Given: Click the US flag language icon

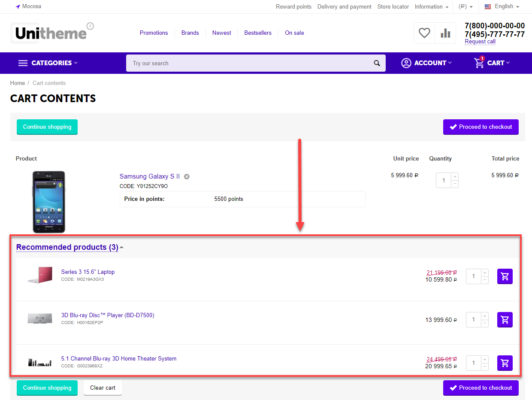Looking at the screenshot, I should pyautogui.click(x=487, y=6).
